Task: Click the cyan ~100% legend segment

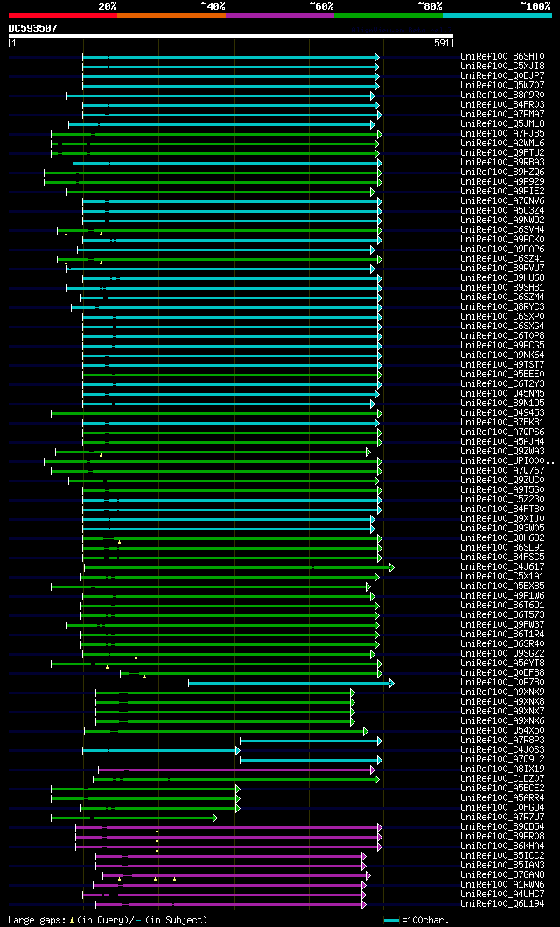Action: tap(497, 16)
